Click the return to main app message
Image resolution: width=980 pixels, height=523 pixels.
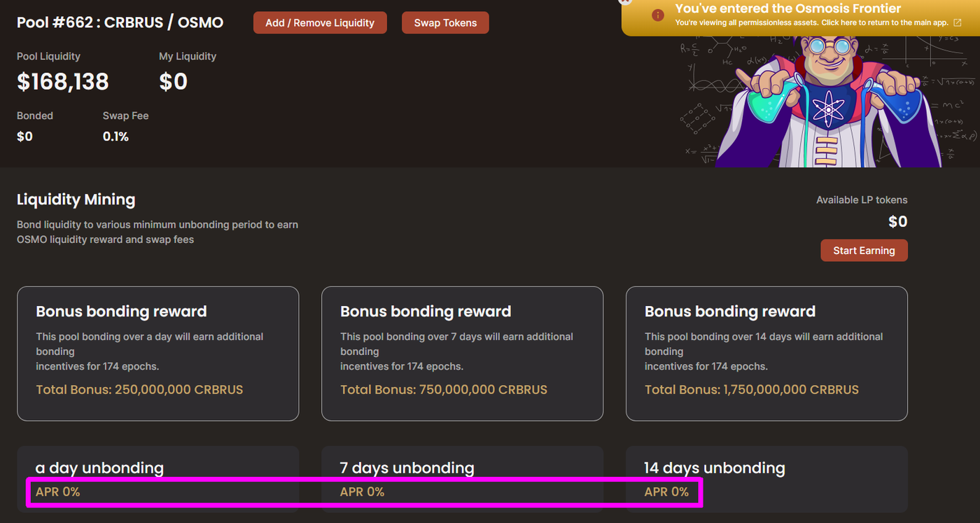pyautogui.click(x=812, y=22)
